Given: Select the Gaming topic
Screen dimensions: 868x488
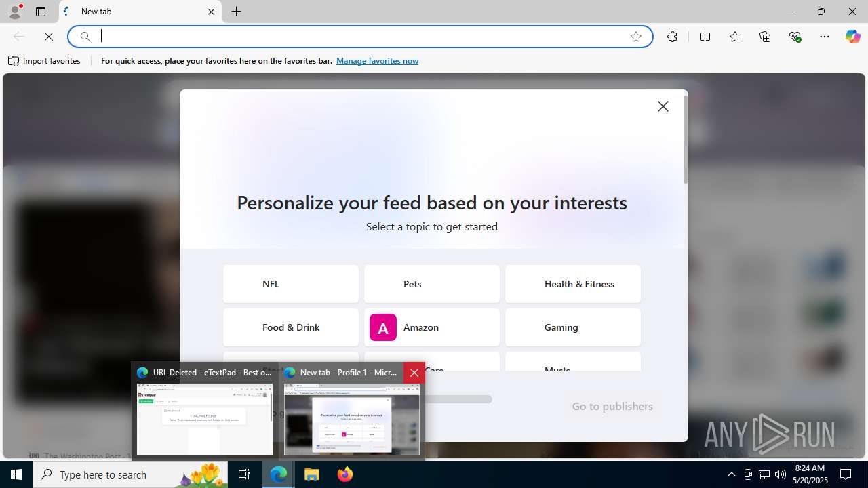Looking at the screenshot, I should pyautogui.click(x=573, y=327).
